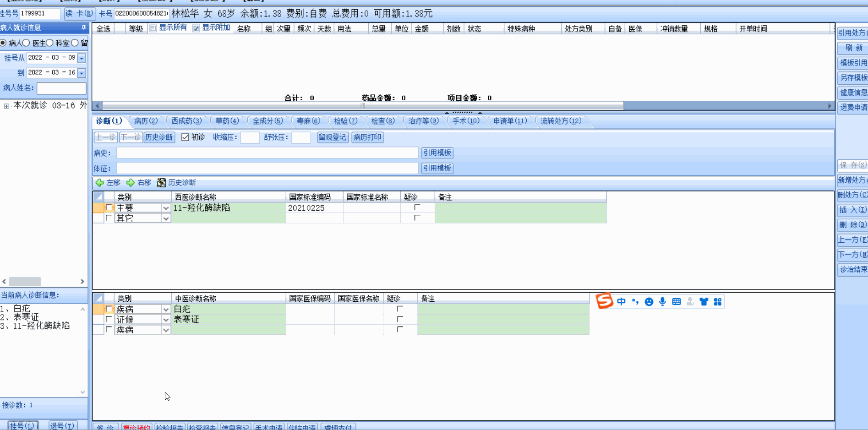Screen dimensions: 868x430
Task: Click the 读卡(R) button
Action: pyautogui.click(x=79, y=13)
